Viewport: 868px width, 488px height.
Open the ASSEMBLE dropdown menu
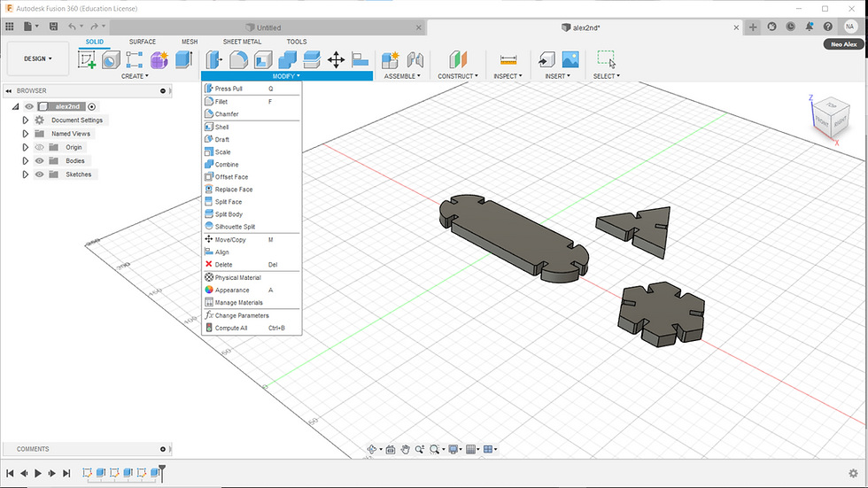(x=402, y=76)
